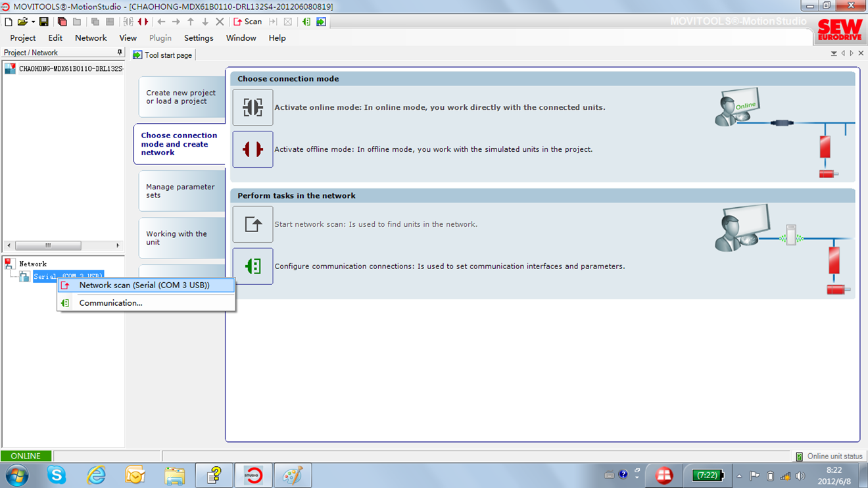Click the green communication connections toolbar icon

pos(306,22)
